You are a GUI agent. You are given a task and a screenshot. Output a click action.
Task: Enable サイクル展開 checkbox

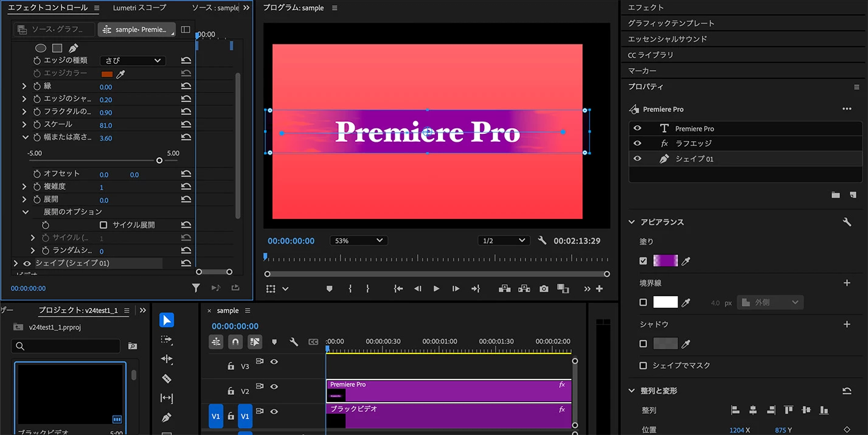pyautogui.click(x=103, y=225)
